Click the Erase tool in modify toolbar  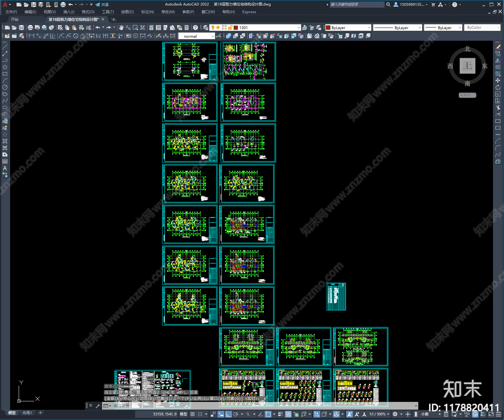[x=498, y=47]
